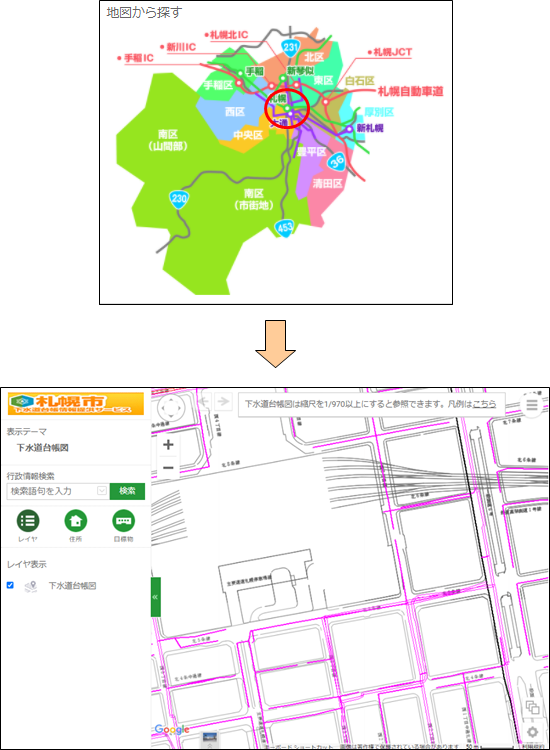Select 厚別区 on the ward map
The height and width of the screenshot is (750, 550).
(x=379, y=112)
